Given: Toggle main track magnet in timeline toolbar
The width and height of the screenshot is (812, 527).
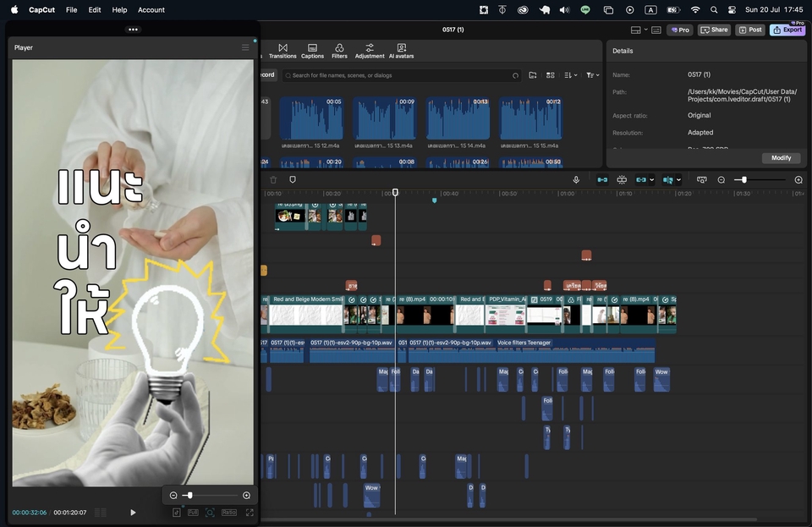Looking at the screenshot, I should pyautogui.click(x=602, y=179).
